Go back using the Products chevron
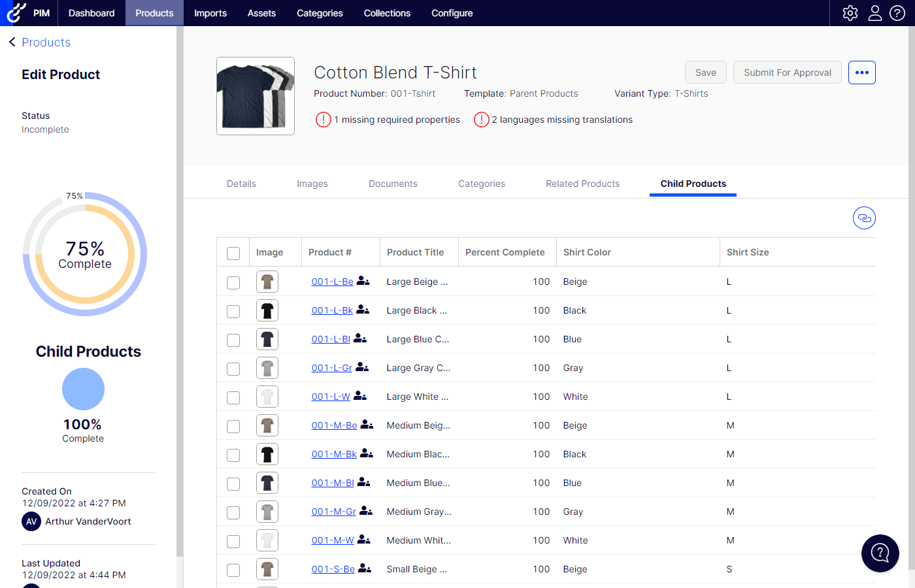The height and width of the screenshot is (588, 915). pyautogui.click(x=12, y=42)
